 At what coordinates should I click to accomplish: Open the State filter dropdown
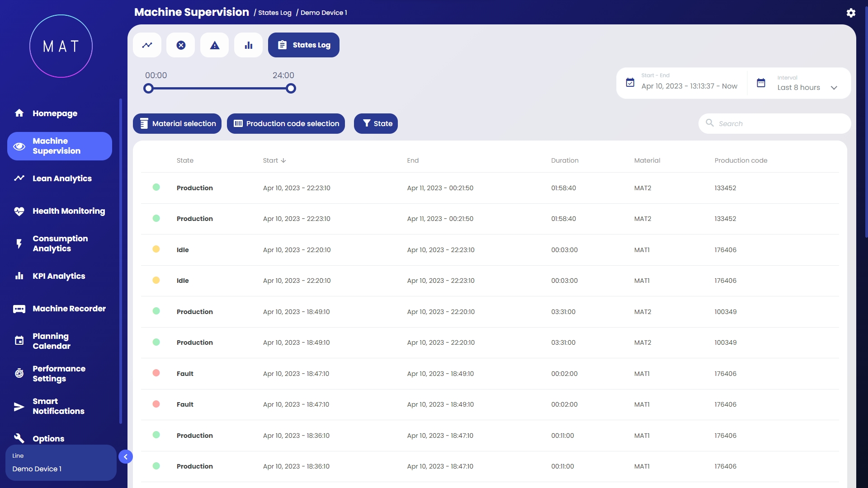(x=376, y=123)
